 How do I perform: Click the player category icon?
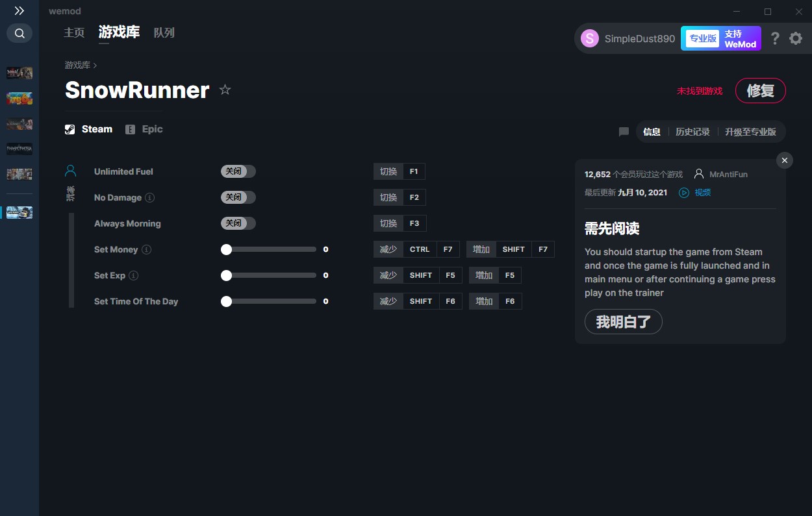71,171
